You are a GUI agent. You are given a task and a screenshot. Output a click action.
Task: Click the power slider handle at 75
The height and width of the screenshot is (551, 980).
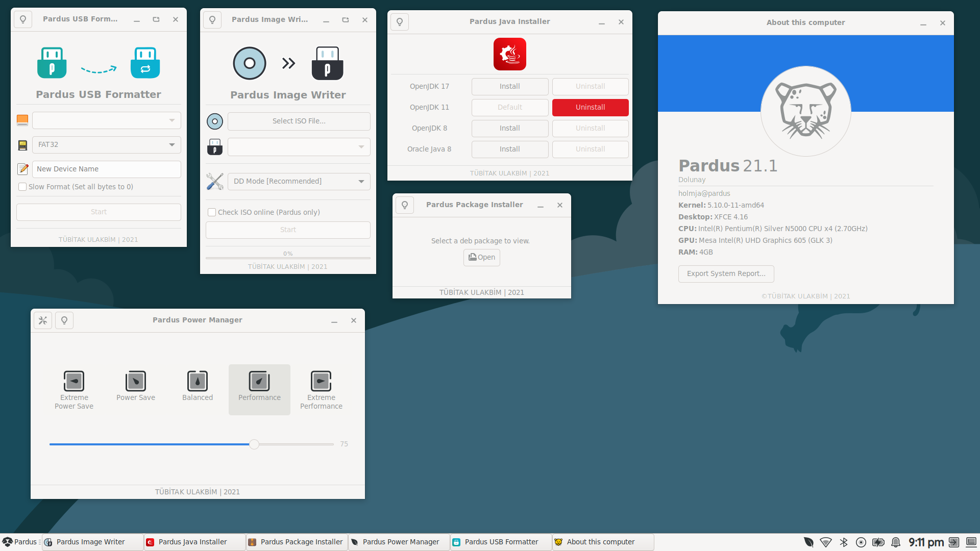point(254,444)
